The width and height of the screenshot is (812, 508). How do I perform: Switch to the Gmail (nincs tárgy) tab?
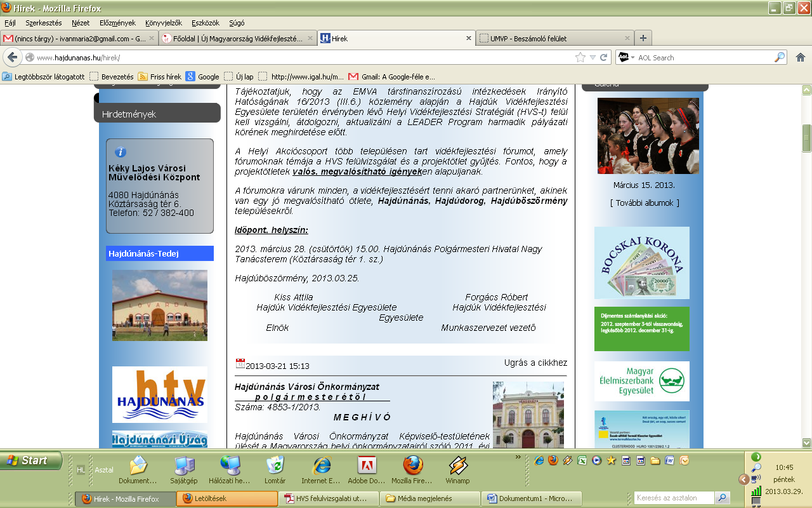pos(79,38)
